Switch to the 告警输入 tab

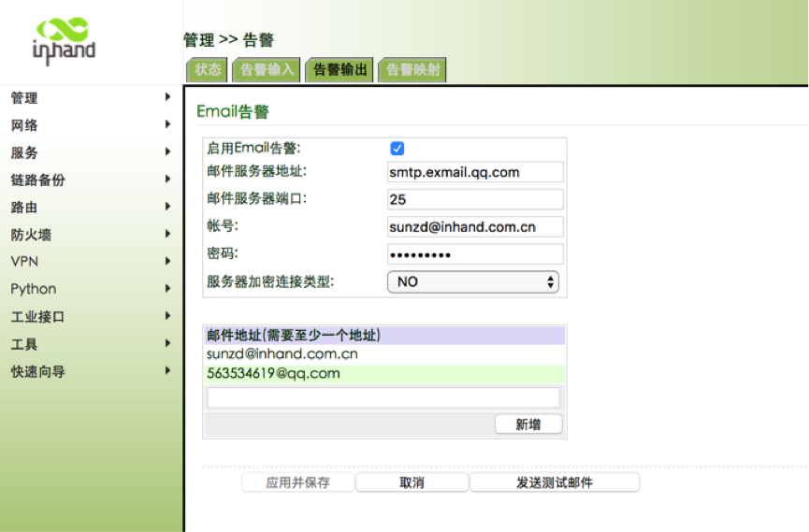(267, 70)
